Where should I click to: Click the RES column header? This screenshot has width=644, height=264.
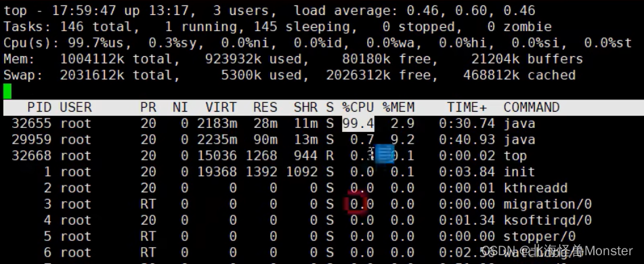pyautogui.click(x=265, y=108)
